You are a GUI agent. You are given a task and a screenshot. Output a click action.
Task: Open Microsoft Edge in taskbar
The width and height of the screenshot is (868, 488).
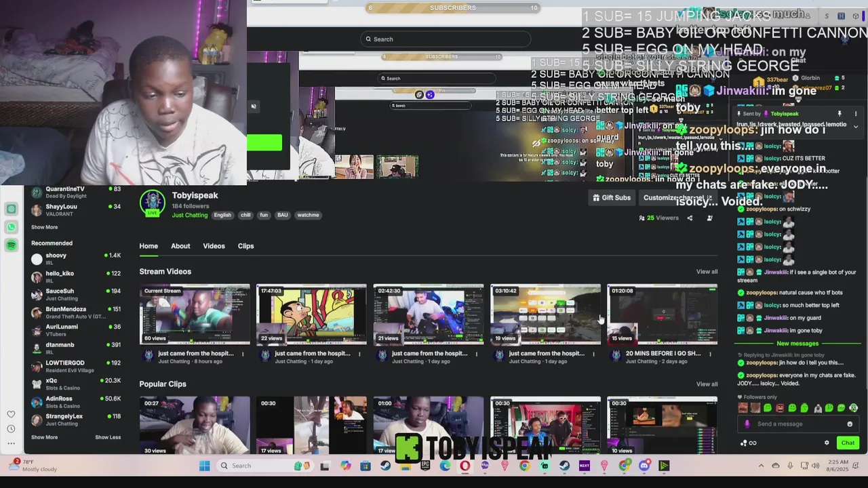click(x=446, y=466)
